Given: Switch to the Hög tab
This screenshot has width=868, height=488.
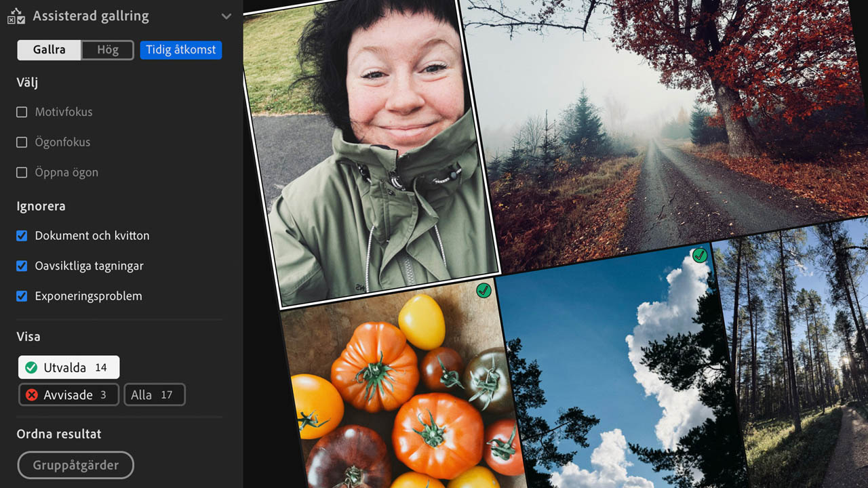Looking at the screenshot, I should click(x=108, y=49).
